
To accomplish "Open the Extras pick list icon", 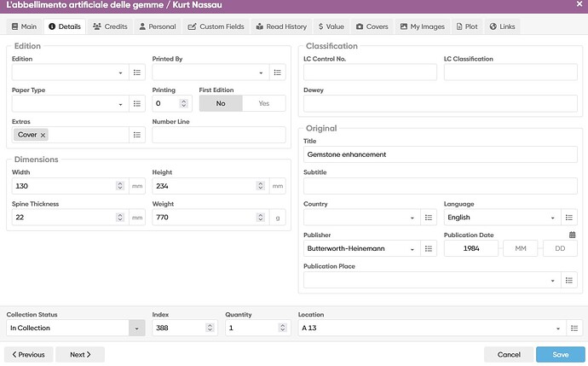I will click(x=137, y=135).
